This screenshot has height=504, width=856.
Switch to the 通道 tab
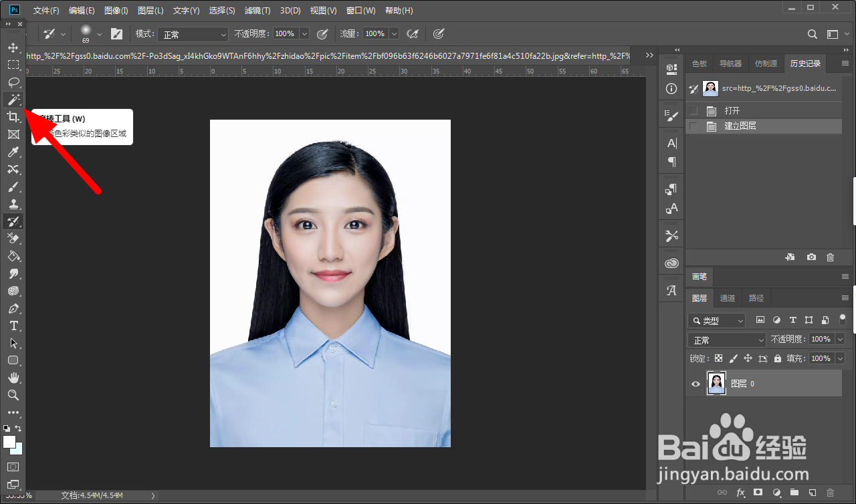click(728, 298)
